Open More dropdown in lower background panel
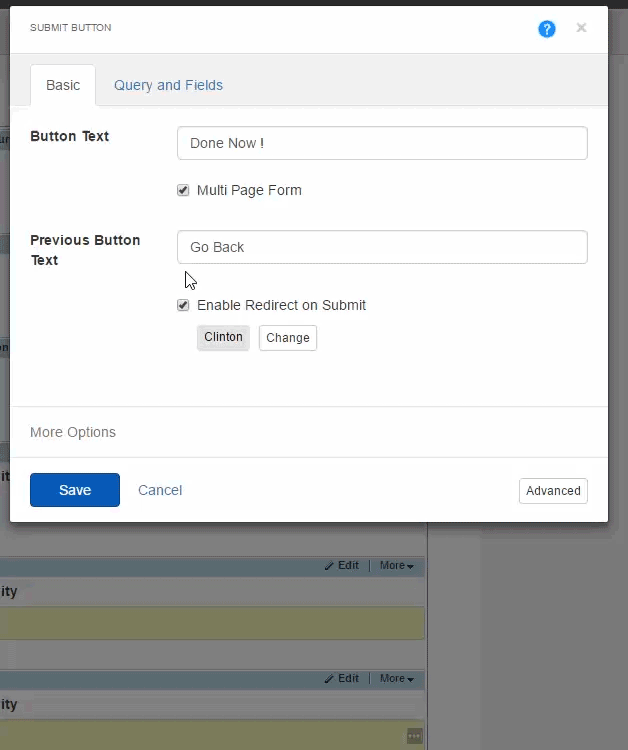The height and width of the screenshot is (750, 628). tap(397, 678)
